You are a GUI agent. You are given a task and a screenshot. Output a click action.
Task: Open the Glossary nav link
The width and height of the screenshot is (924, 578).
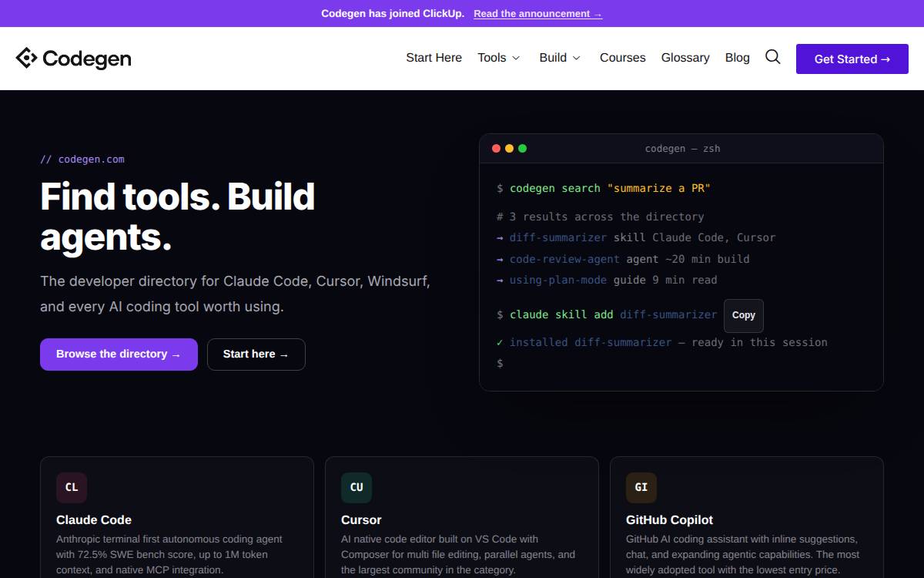pos(685,58)
